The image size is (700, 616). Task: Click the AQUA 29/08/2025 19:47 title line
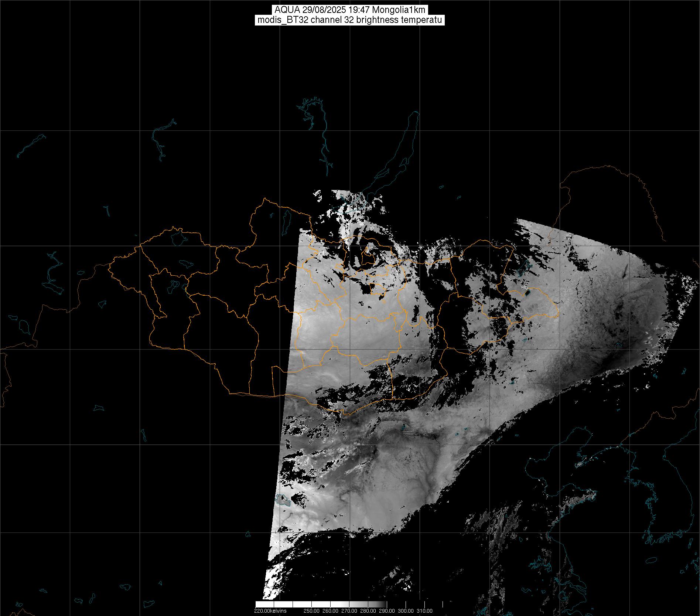point(349,10)
